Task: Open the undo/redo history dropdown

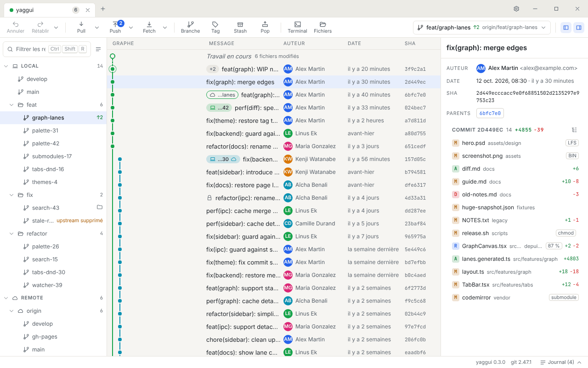Action: click(x=56, y=28)
